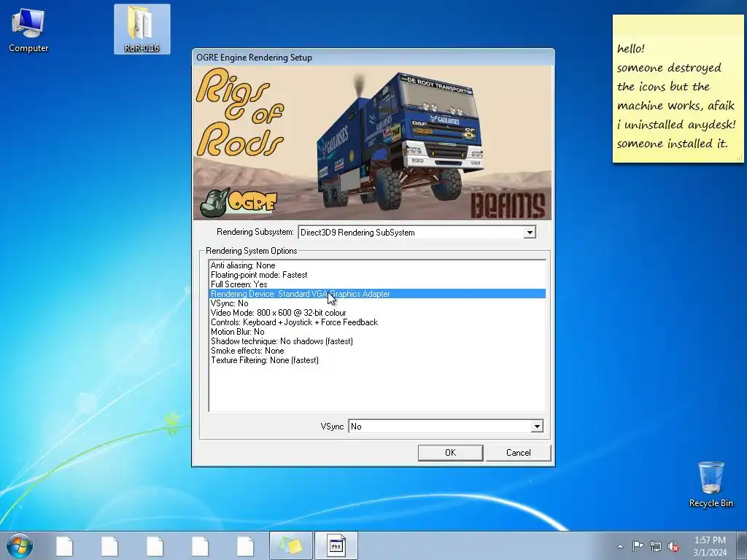This screenshot has width=747, height=560.
Task: Select 'Texture Filtering: None (fastest)' row
Action: point(377,360)
